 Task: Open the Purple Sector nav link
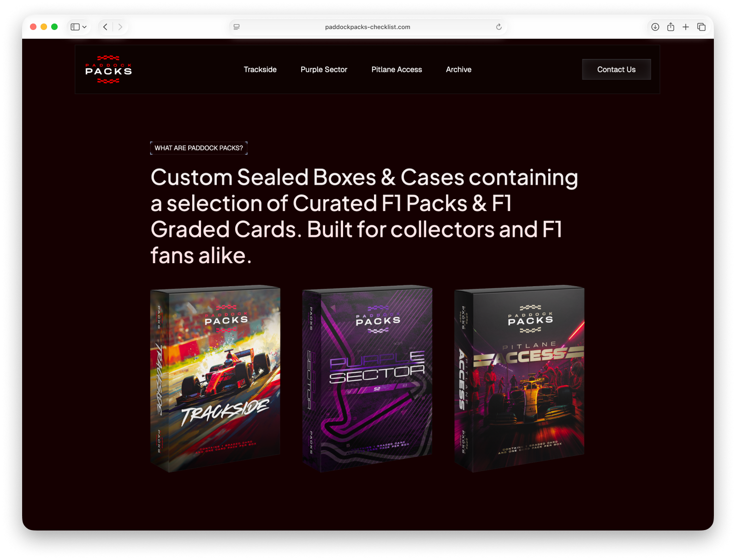(x=324, y=70)
